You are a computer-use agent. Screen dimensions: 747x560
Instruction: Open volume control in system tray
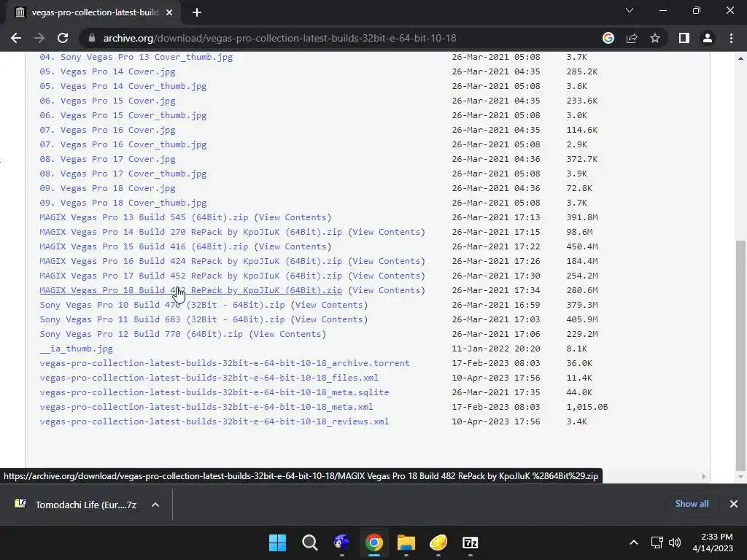(x=675, y=542)
